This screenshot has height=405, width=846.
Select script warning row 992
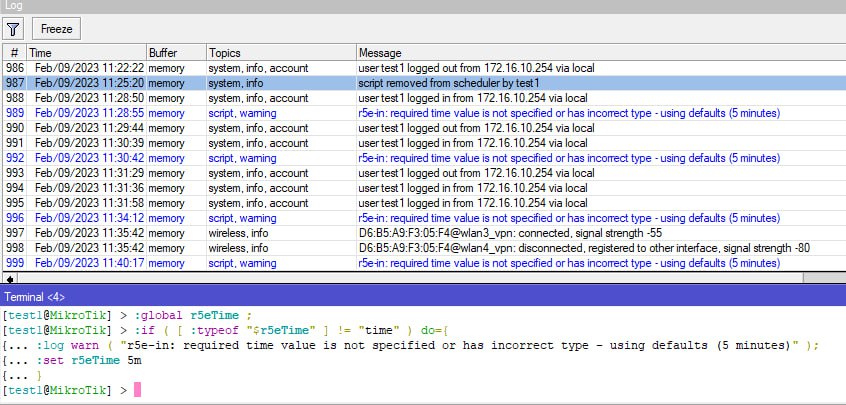click(x=424, y=158)
